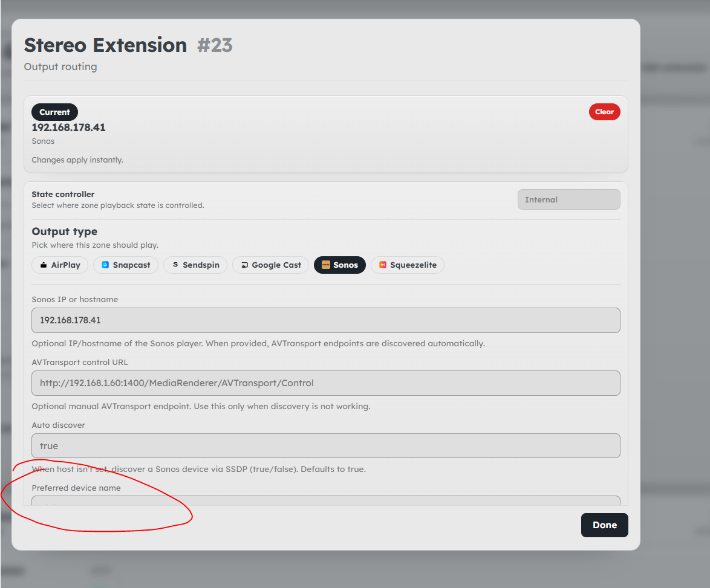Viewport: 710px width, 588px height.
Task: Click the Done button
Action: [605, 525]
